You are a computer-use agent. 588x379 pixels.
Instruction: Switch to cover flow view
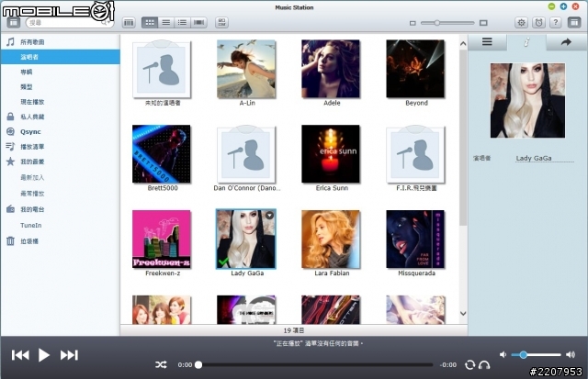(198, 23)
